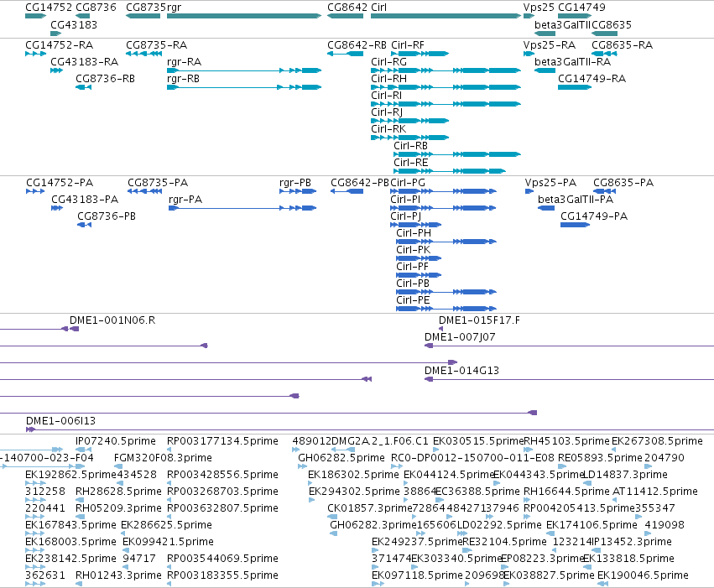Select protein Cirl-PH
The image size is (714, 588).
coord(414,233)
